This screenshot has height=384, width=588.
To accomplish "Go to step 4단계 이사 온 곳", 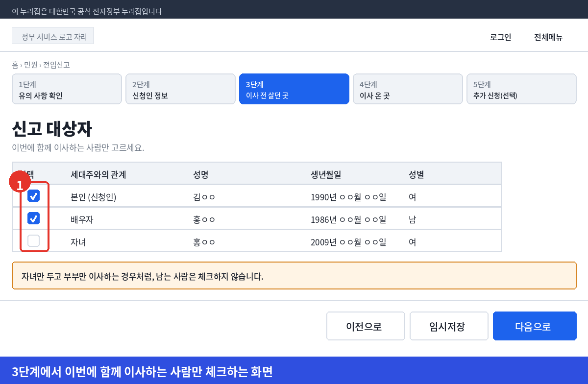I will point(408,89).
